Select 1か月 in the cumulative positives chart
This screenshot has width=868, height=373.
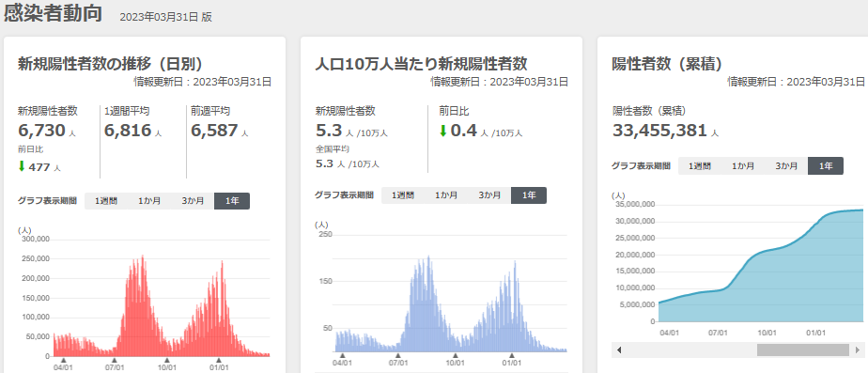743,165
